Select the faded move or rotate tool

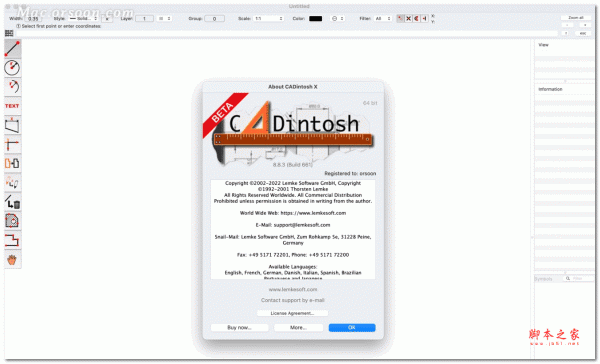point(12,183)
